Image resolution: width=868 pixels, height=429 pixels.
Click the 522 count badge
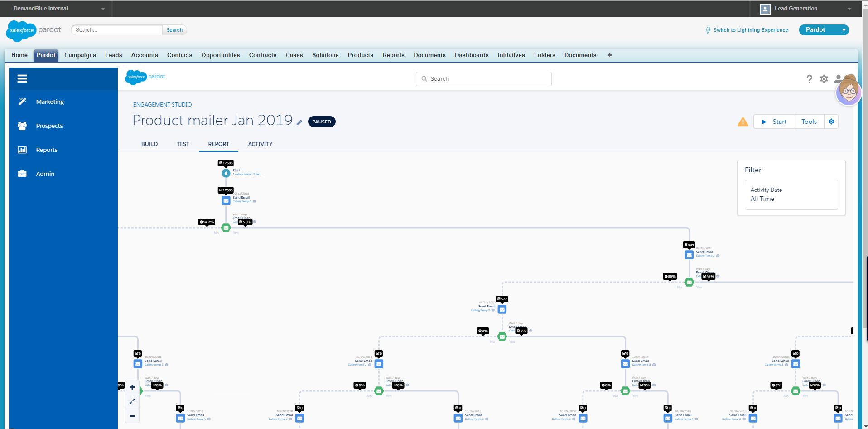click(502, 299)
